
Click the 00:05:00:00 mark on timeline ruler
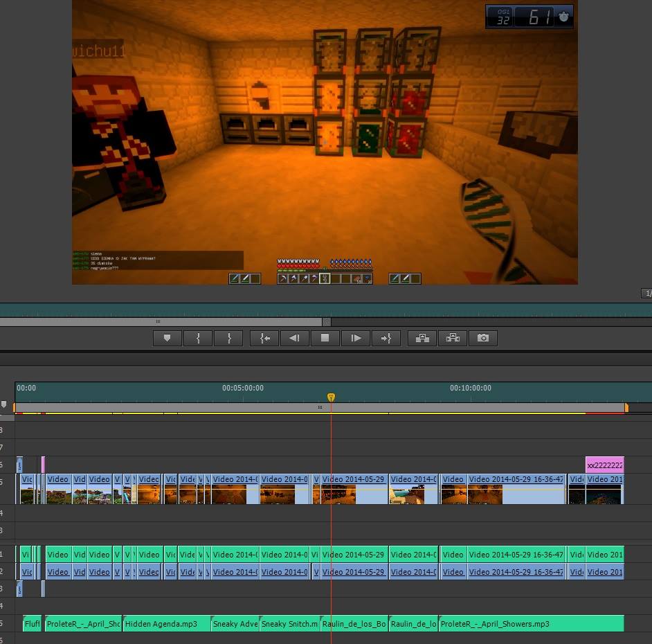(243, 388)
